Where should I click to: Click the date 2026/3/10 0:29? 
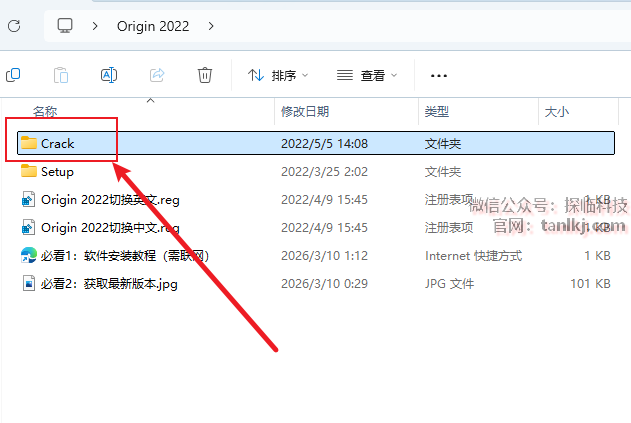324,284
